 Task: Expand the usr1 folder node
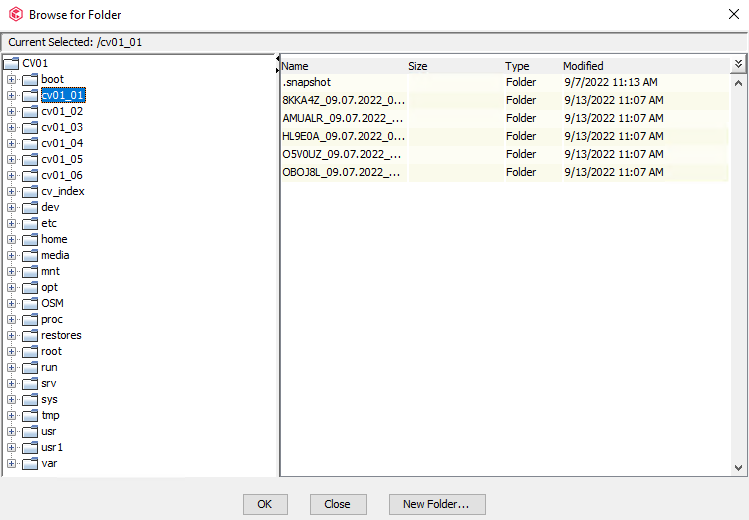click(x=12, y=447)
